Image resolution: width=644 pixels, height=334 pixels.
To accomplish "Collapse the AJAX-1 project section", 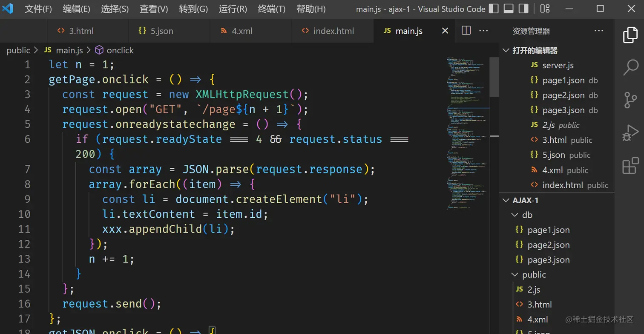I will click(x=506, y=200).
